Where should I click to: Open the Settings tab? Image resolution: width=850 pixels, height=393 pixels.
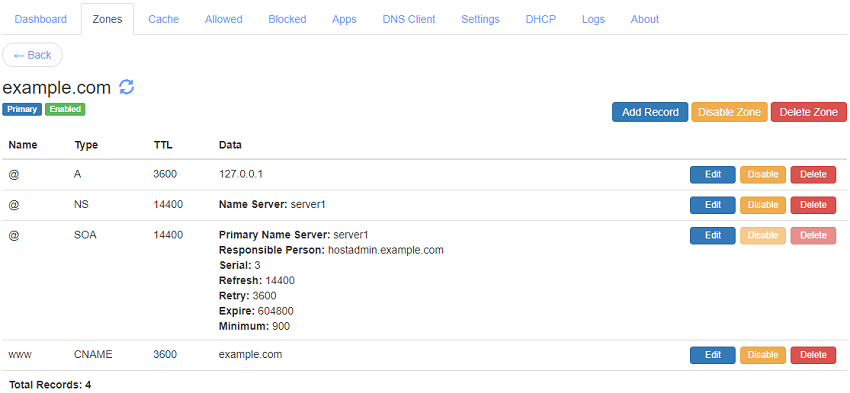[480, 19]
